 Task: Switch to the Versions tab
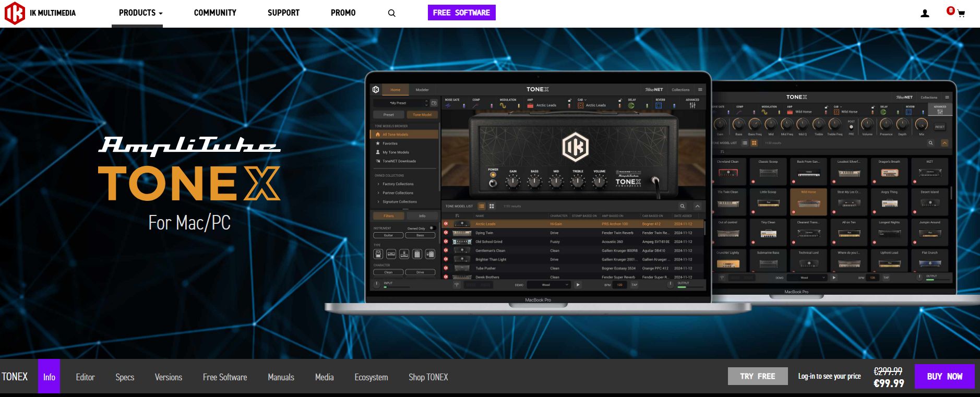pos(169,377)
